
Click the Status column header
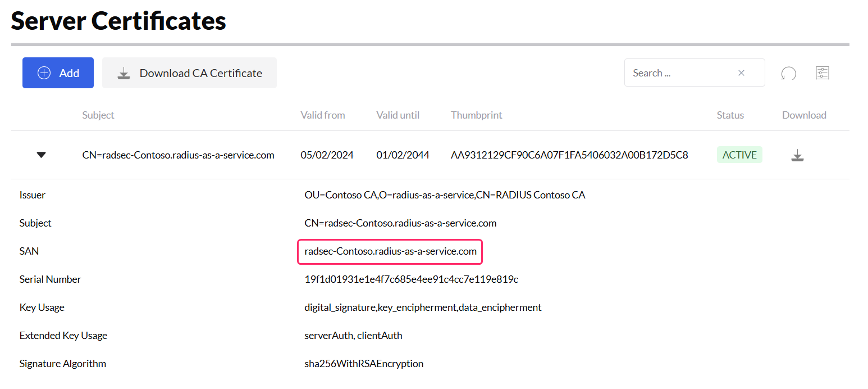[730, 115]
